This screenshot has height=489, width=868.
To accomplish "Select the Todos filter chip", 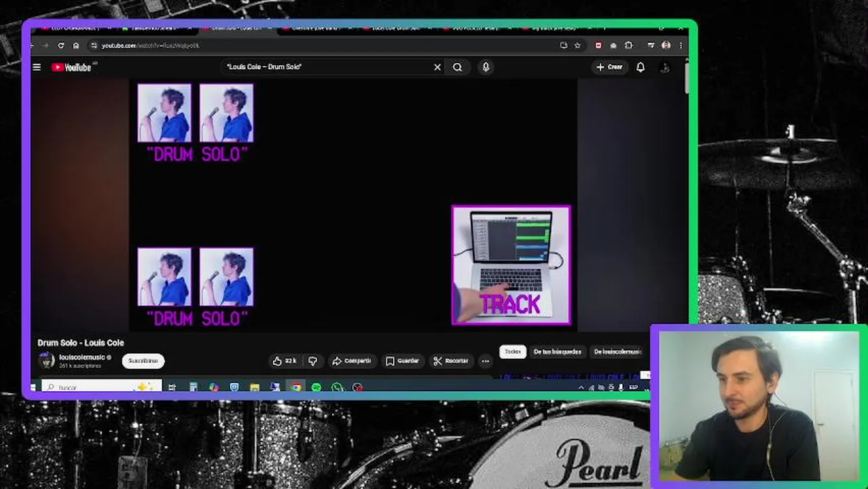I will [x=513, y=352].
